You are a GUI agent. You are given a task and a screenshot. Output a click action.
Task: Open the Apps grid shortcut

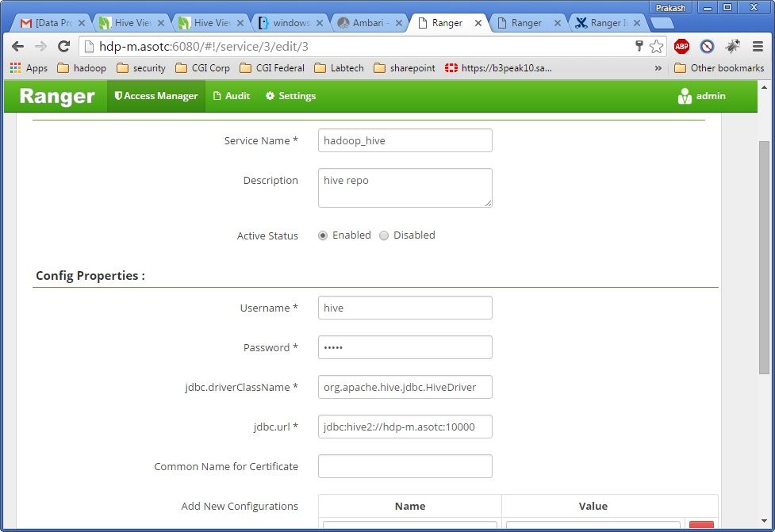coord(29,68)
